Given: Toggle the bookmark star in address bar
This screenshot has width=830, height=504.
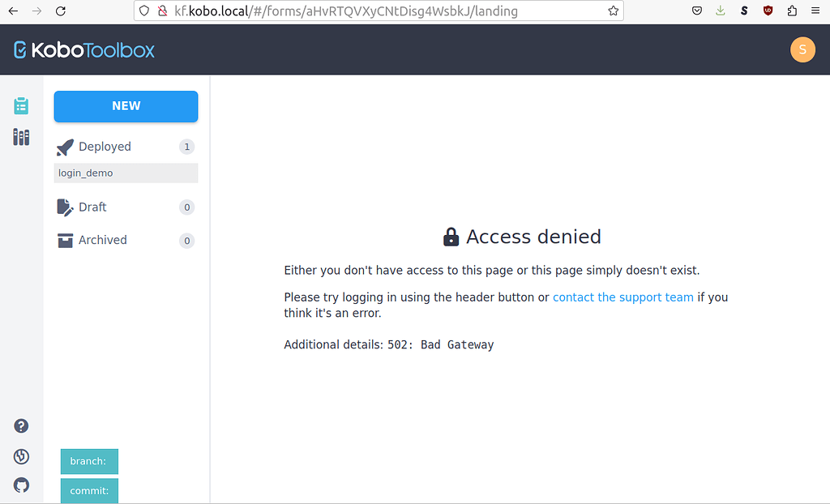Looking at the screenshot, I should [x=612, y=11].
